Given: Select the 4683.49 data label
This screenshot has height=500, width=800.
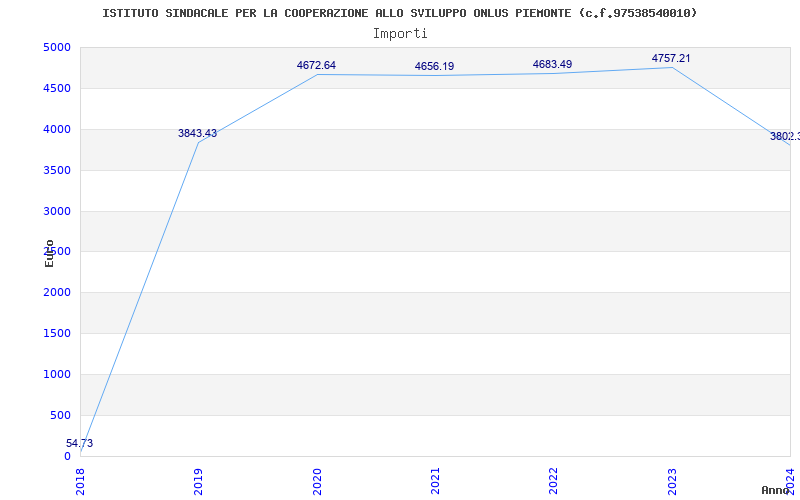Looking at the screenshot, I should [x=553, y=64].
